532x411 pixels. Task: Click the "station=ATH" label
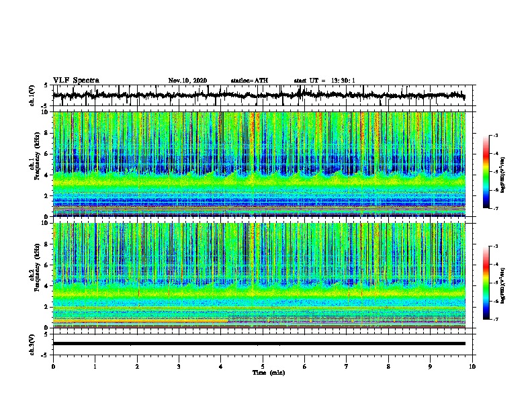249,81
